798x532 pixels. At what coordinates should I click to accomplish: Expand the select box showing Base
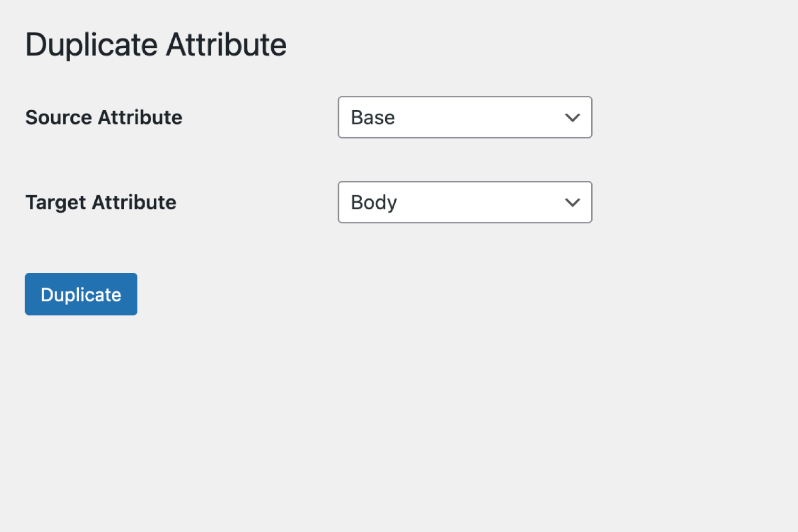(x=464, y=117)
